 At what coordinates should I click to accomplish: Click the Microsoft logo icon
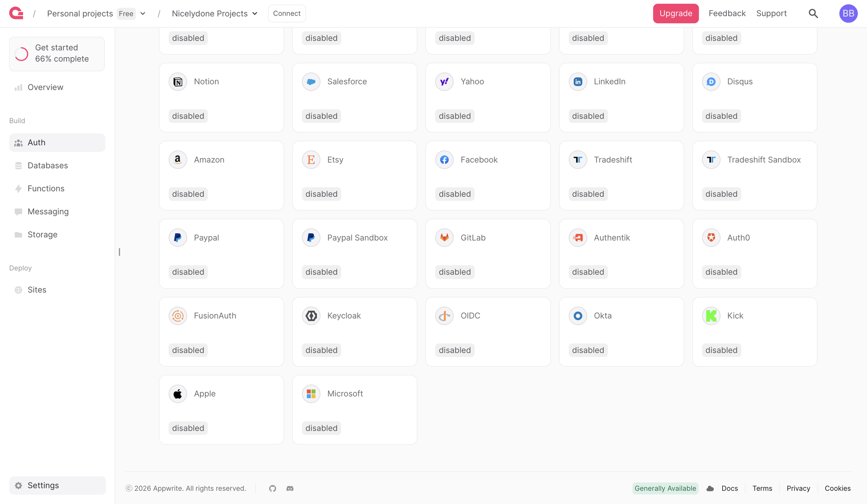pos(311,394)
